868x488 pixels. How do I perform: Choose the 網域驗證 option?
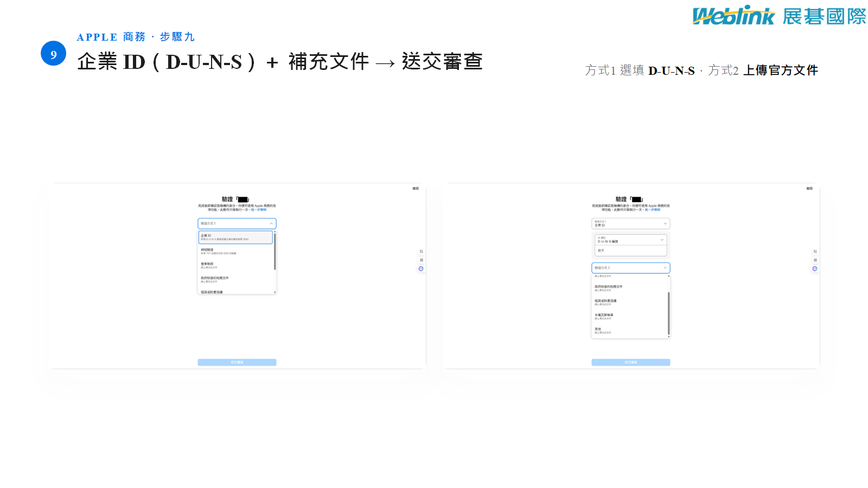click(235, 252)
